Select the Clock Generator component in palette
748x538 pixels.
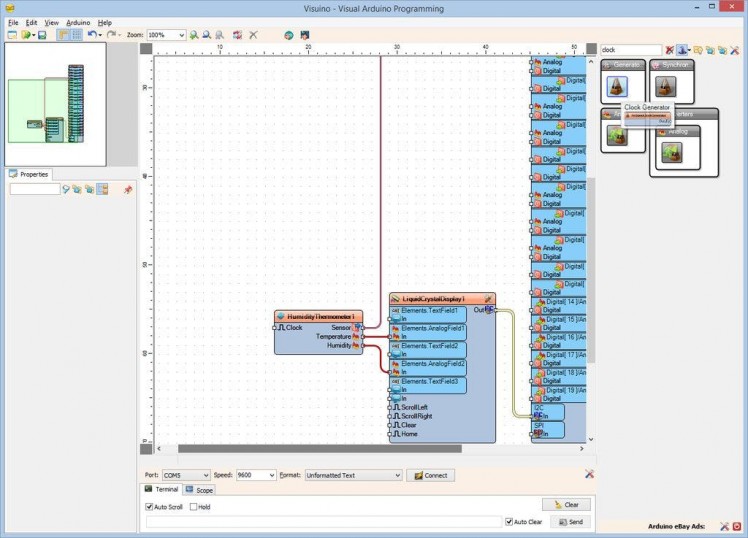click(617, 87)
